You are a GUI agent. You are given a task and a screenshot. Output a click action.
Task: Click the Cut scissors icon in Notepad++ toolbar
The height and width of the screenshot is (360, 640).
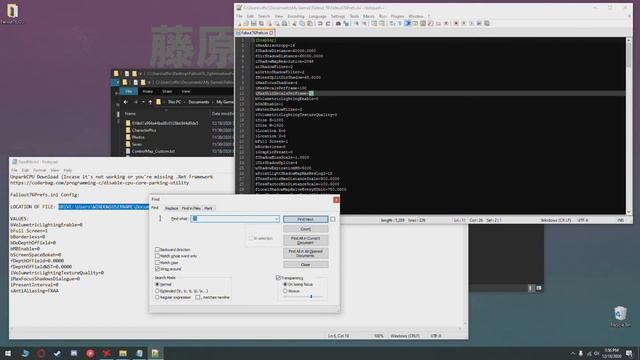[x=294, y=23]
